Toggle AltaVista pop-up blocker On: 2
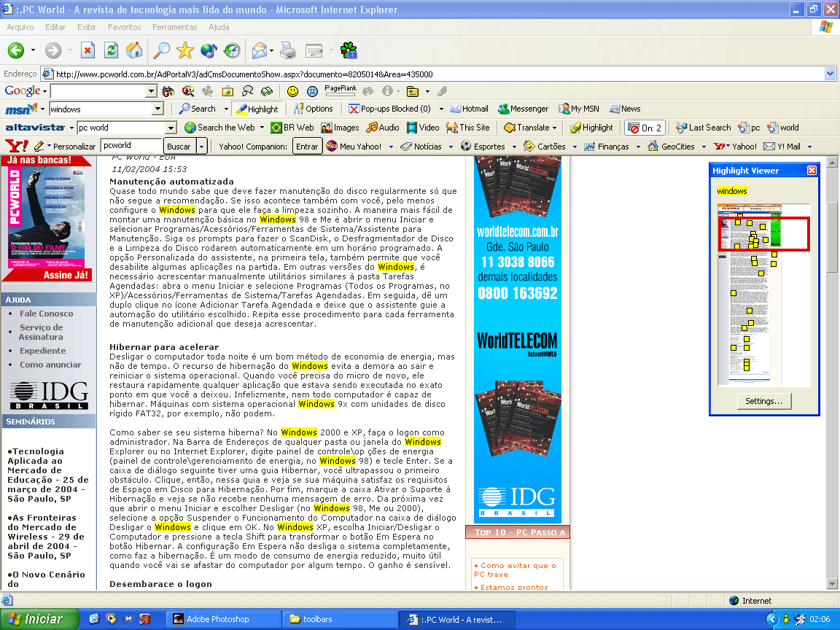This screenshot has height=630, width=840. point(645,128)
